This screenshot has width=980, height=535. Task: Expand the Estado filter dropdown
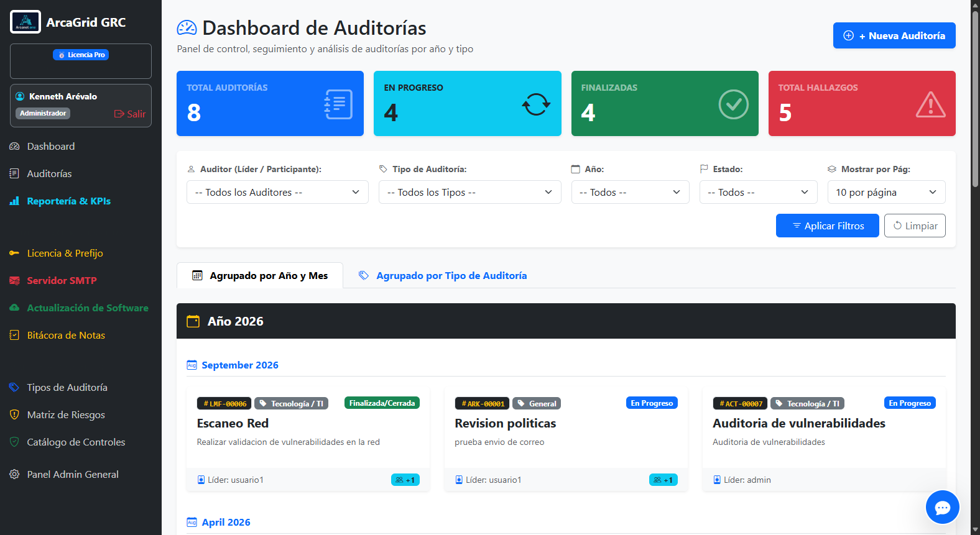(759, 192)
